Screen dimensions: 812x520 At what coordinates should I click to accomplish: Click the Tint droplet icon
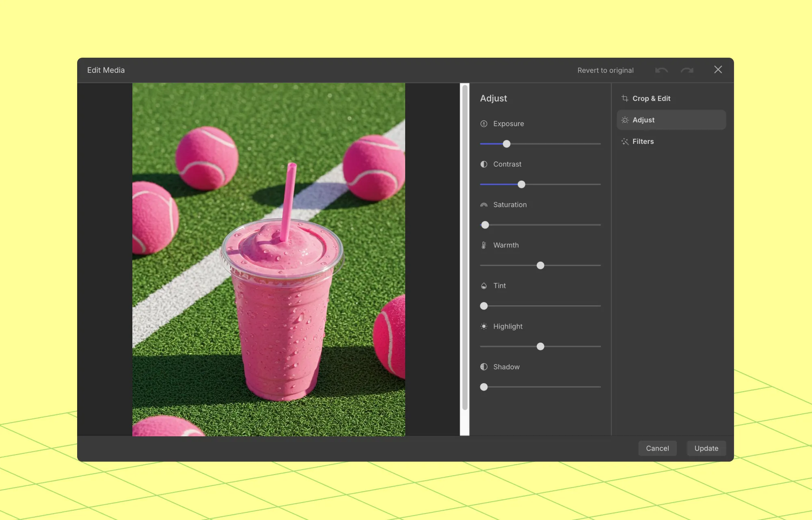484,286
